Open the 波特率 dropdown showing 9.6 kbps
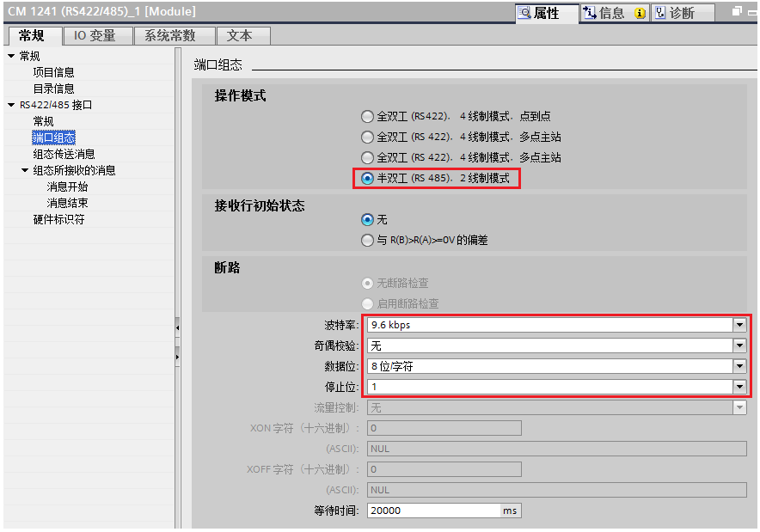The image size is (760, 532). (x=739, y=325)
